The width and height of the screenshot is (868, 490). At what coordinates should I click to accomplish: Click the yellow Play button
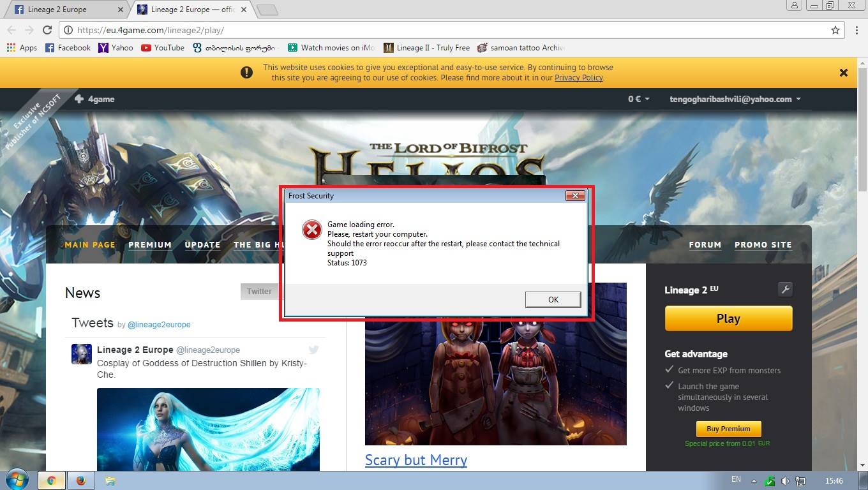pos(728,318)
